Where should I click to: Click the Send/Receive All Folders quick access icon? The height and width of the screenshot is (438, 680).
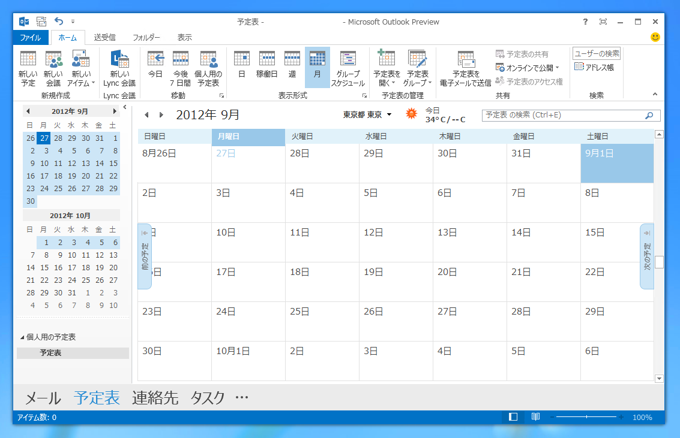click(41, 21)
